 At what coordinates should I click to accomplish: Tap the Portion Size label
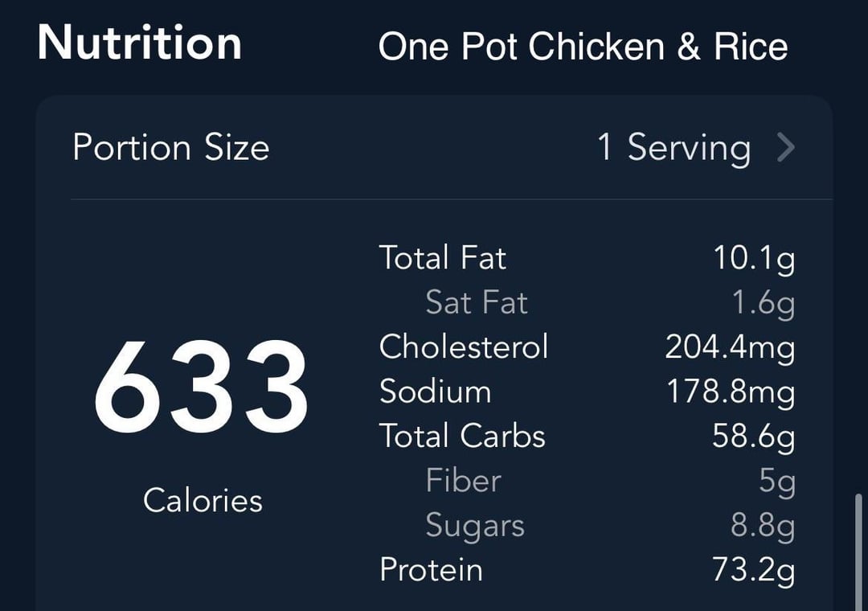[171, 148]
